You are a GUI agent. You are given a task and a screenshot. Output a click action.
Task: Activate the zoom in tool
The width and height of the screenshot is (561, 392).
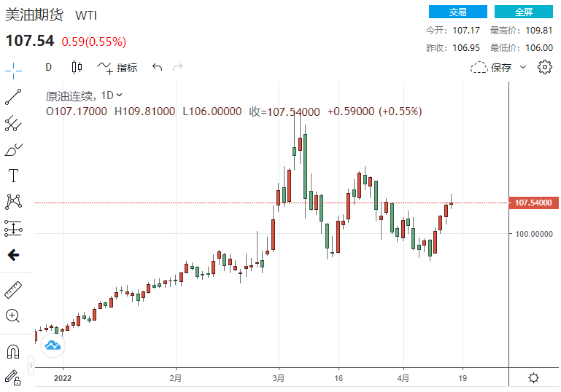[14, 315]
